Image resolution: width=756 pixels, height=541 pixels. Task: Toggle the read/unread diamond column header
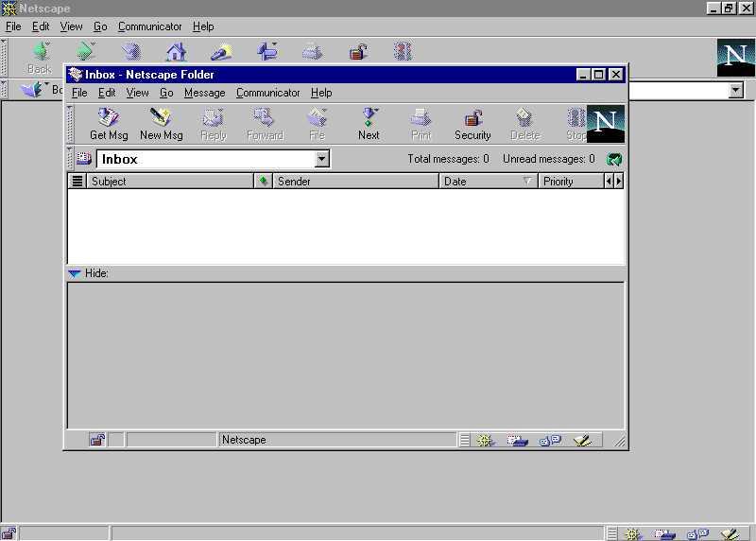[264, 182]
